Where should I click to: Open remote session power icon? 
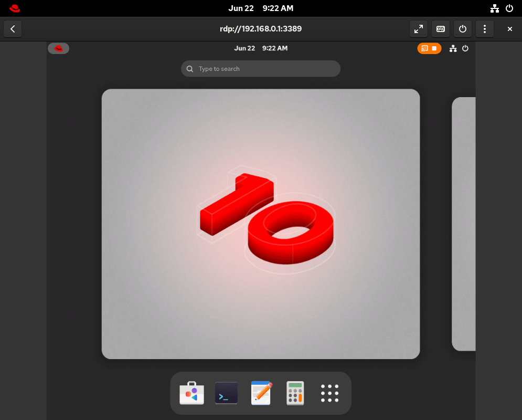[x=465, y=49]
